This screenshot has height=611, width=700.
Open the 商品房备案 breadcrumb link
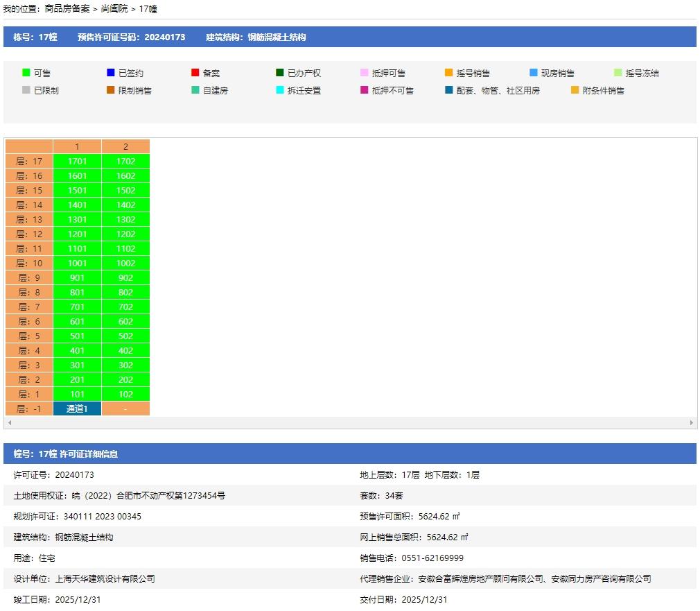pos(67,9)
